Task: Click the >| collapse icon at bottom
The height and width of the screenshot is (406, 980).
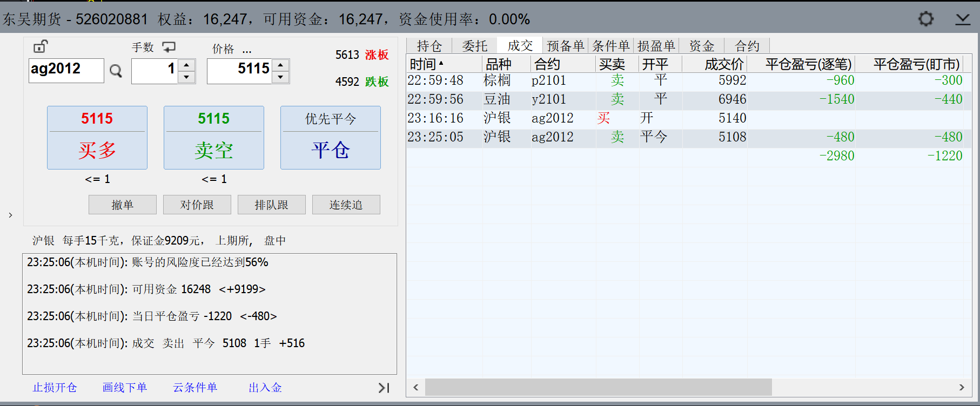Action: (x=384, y=388)
